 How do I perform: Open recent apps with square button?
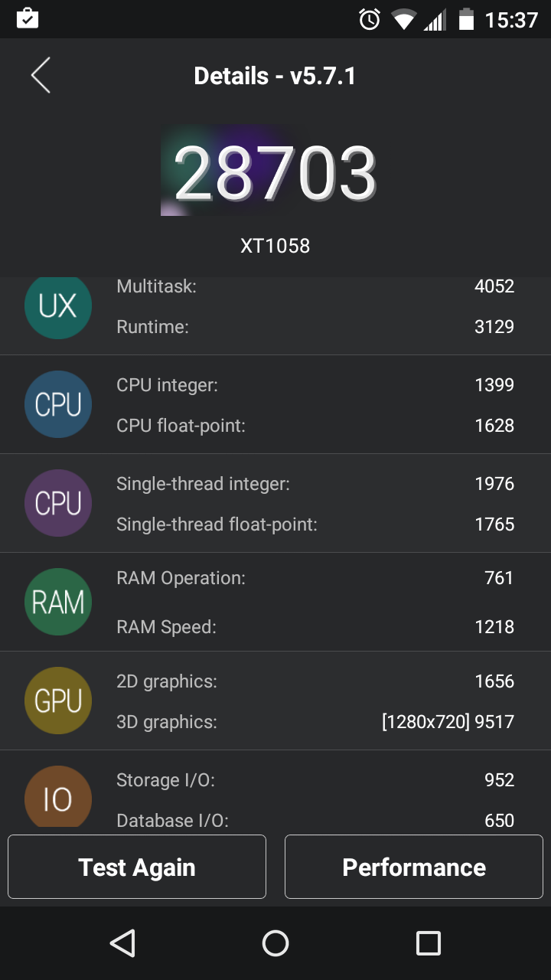pyautogui.click(x=428, y=943)
